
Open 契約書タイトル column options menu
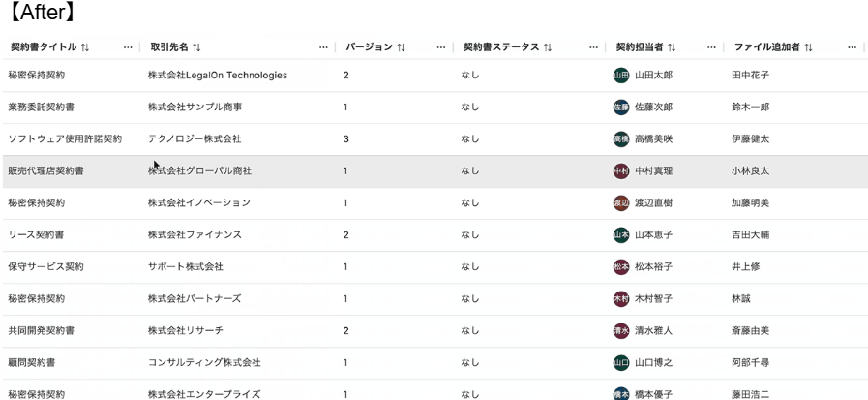coord(128,47)
